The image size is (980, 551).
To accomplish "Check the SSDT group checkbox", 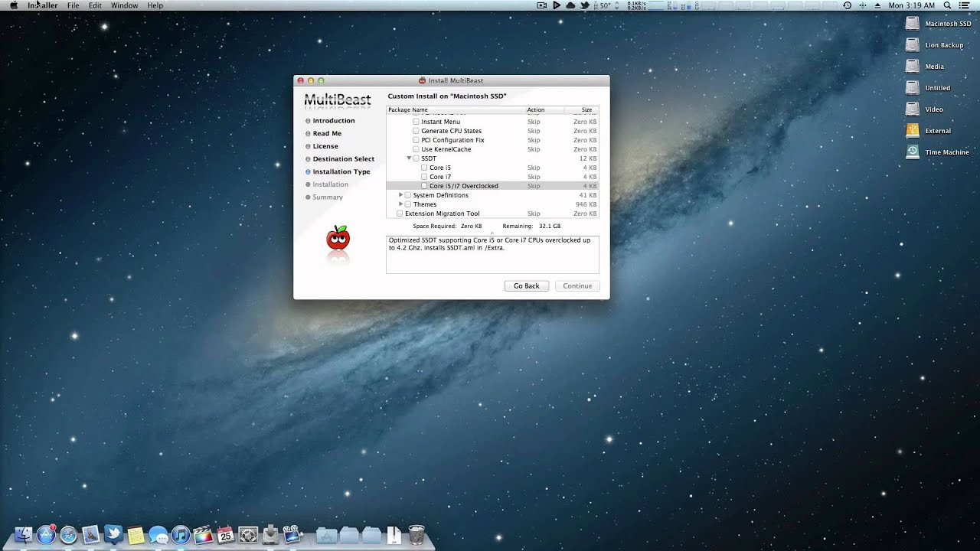I will tap(416, 158).
